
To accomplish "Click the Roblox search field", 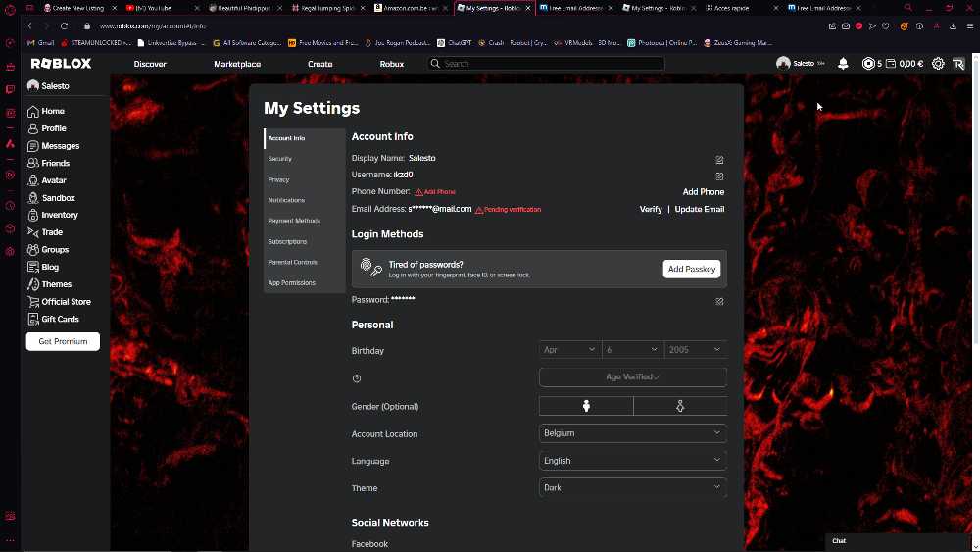I will coord(547,64).
